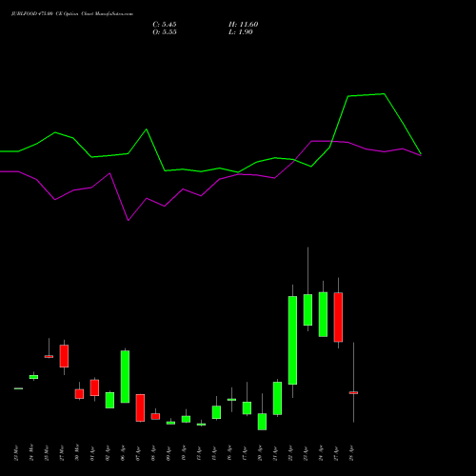This screenshot has height=476, width=476.
Task: Select the 01 Apr date label
Action: (x=92, y=453)
